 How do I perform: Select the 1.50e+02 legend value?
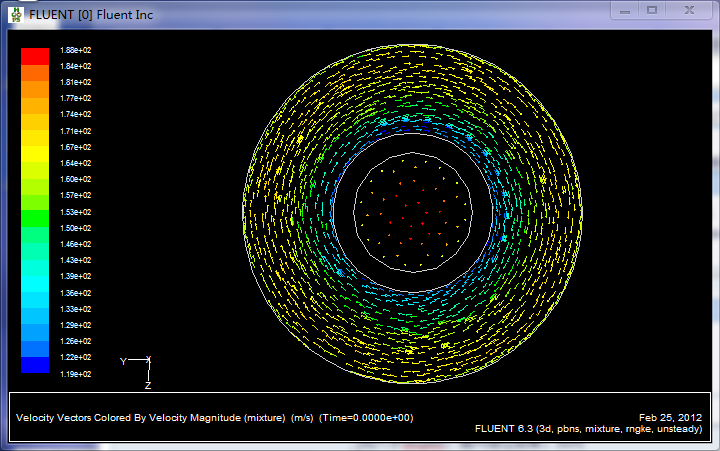pos(76,228)
